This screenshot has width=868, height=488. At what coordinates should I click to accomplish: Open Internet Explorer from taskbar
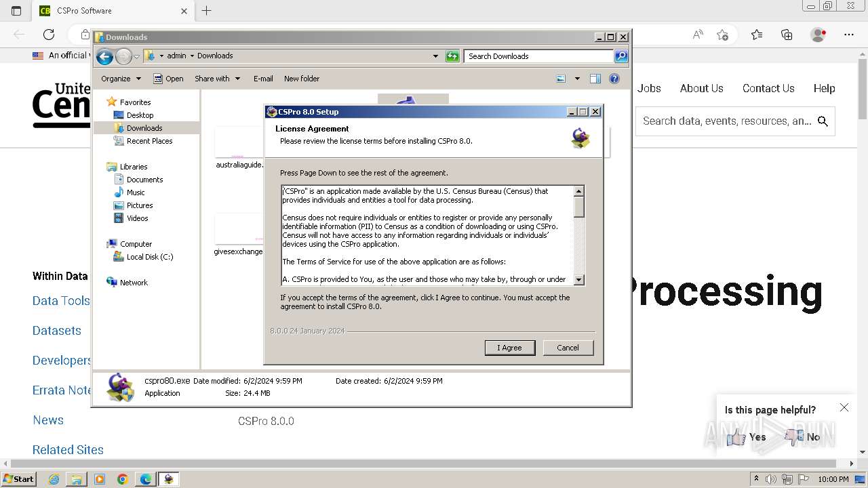coord(54,479)
